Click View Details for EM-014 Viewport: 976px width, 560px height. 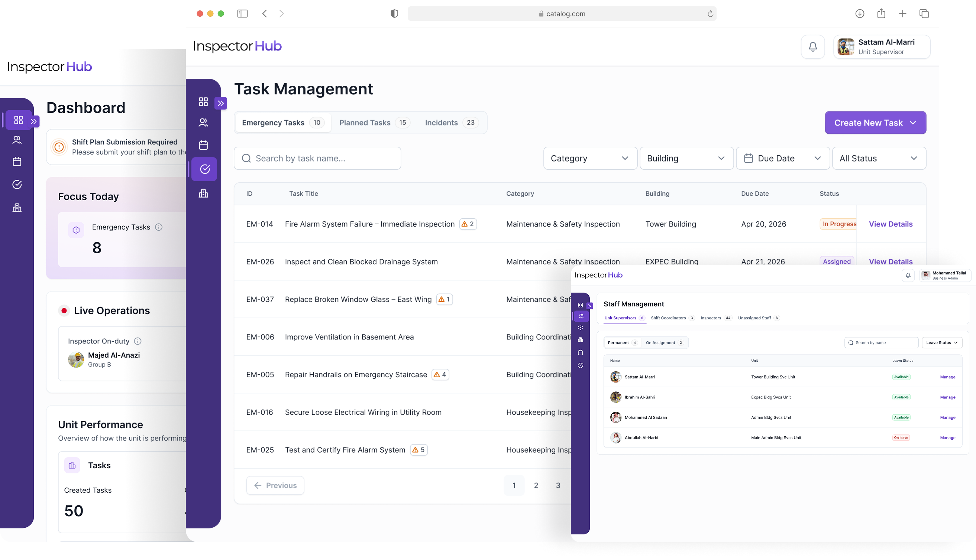891,224
